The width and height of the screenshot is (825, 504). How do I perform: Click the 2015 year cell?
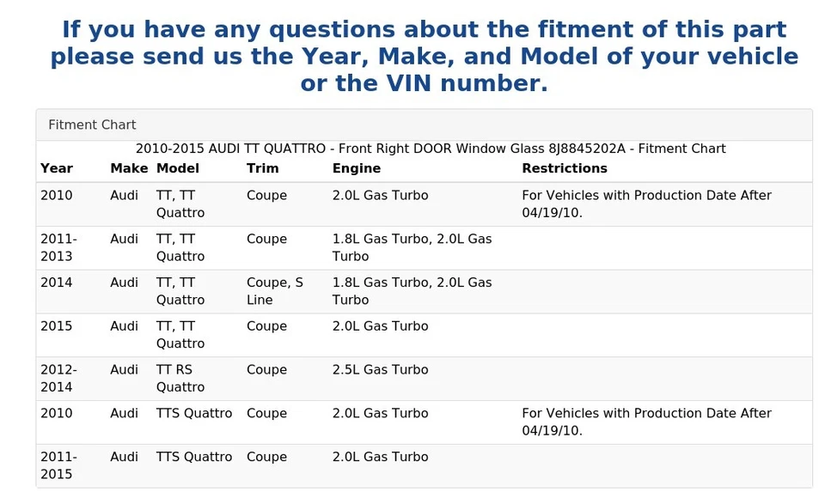[57, 327]
